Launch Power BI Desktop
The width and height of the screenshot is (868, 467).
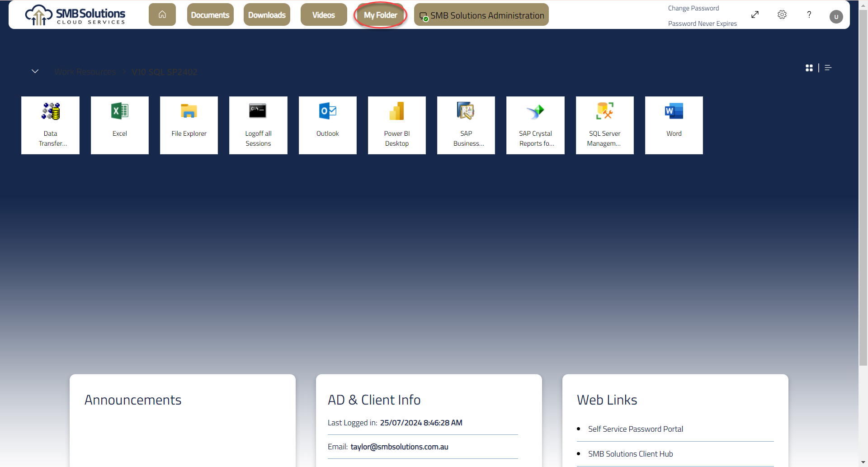coord(396,125)
